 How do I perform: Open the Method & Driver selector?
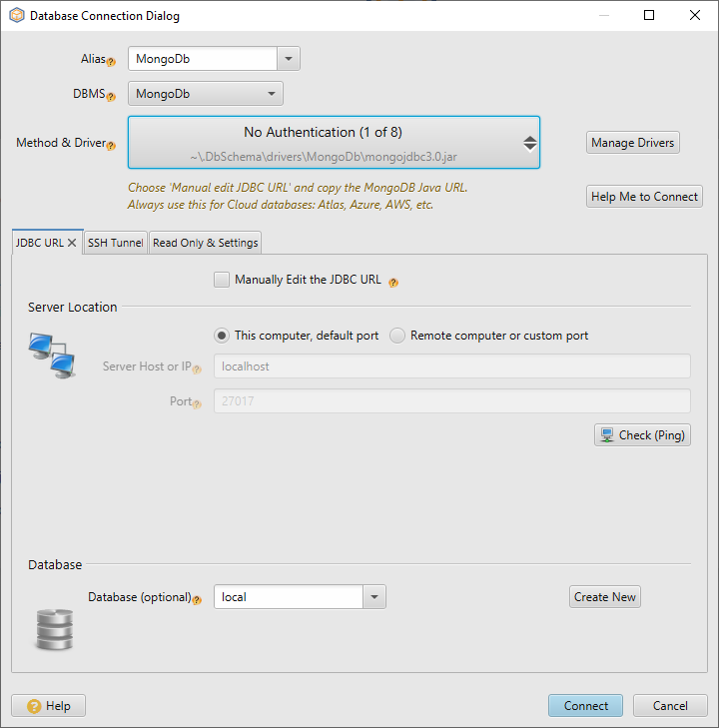pos(334,142)
